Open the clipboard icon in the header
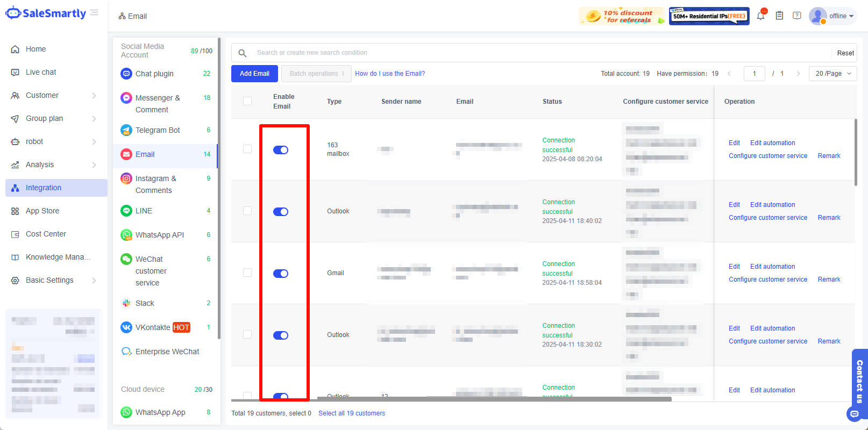 click(779, 16)
